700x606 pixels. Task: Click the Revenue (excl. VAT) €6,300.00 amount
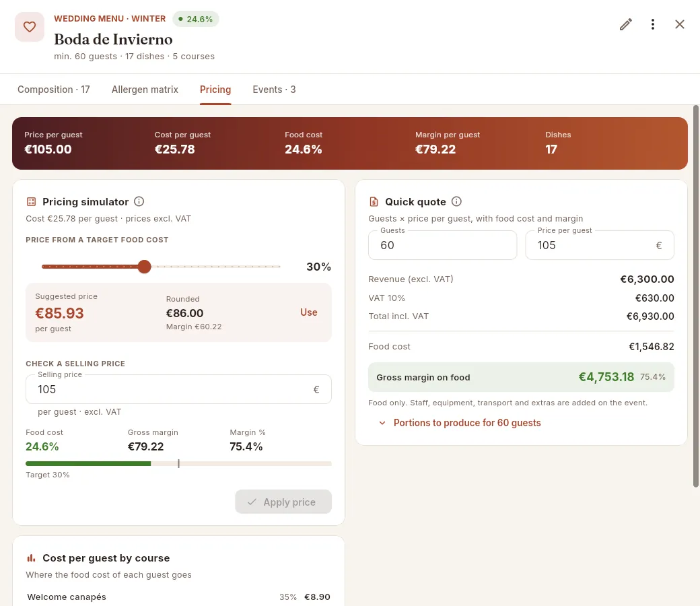tap(647, 279)
